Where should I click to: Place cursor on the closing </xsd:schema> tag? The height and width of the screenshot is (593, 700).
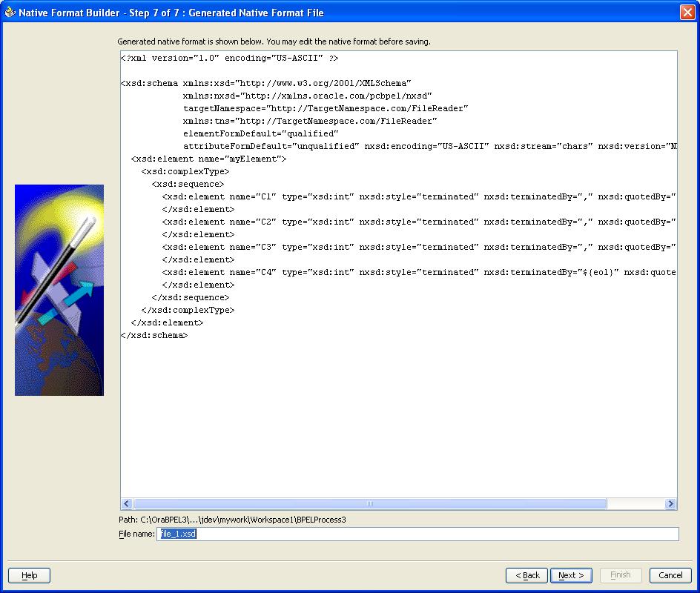(x=154, y=335)
